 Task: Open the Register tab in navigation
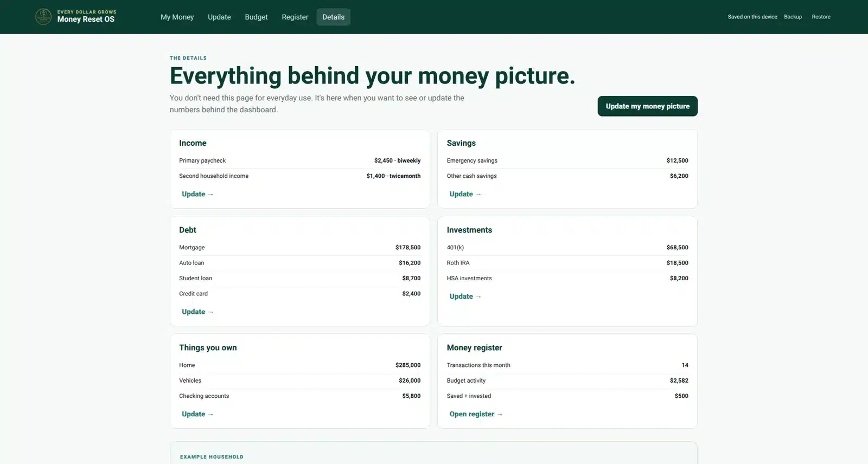tap(295, 17)
